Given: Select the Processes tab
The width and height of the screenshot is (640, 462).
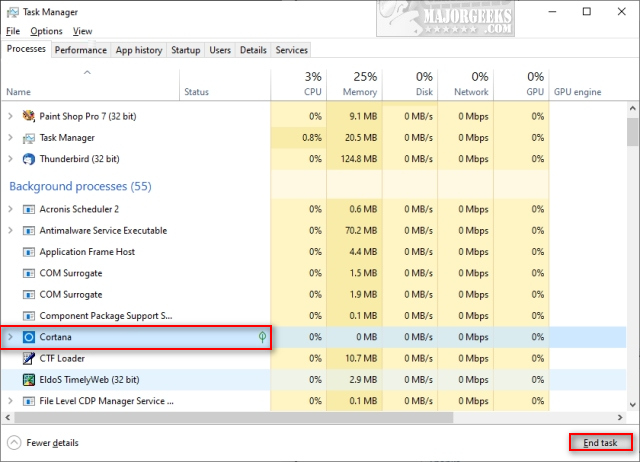Looking at the screenshot, I should (26, 49).
